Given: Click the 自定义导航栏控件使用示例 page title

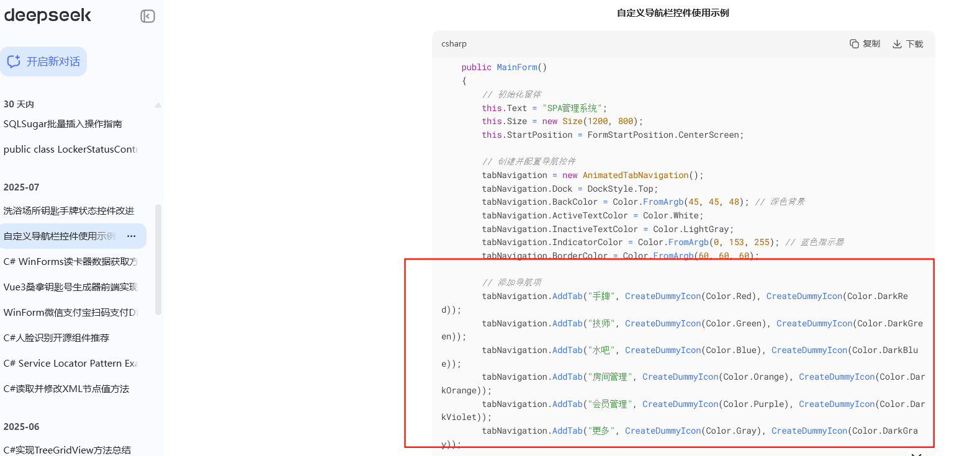Looking at the screenshot, I should 673,13.
